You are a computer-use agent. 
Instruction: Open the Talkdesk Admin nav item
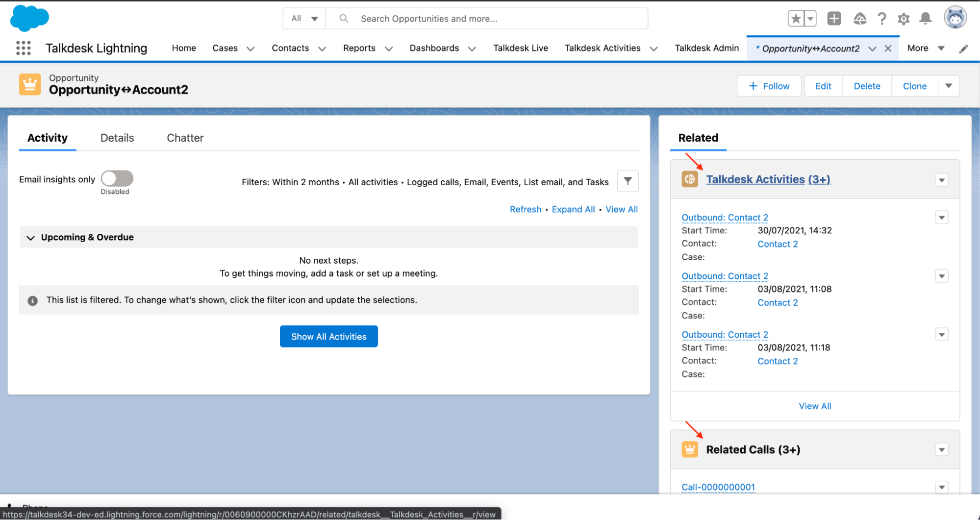coord(706,48)
